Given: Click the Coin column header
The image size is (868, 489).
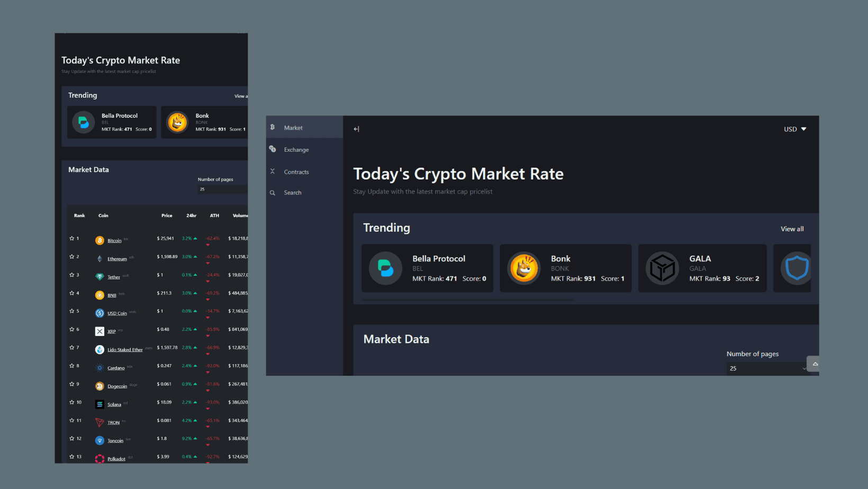Looking at the screenshot, I should (103, 215).
